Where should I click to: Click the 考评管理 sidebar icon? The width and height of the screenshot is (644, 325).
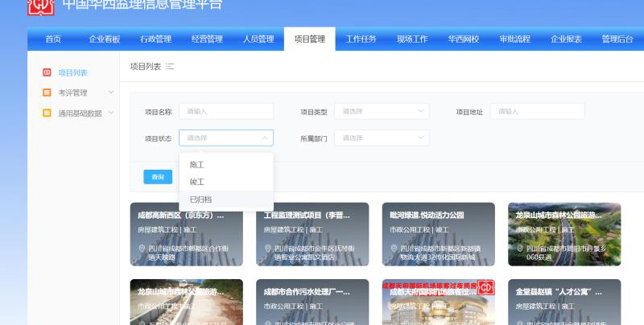pos(47,93)
